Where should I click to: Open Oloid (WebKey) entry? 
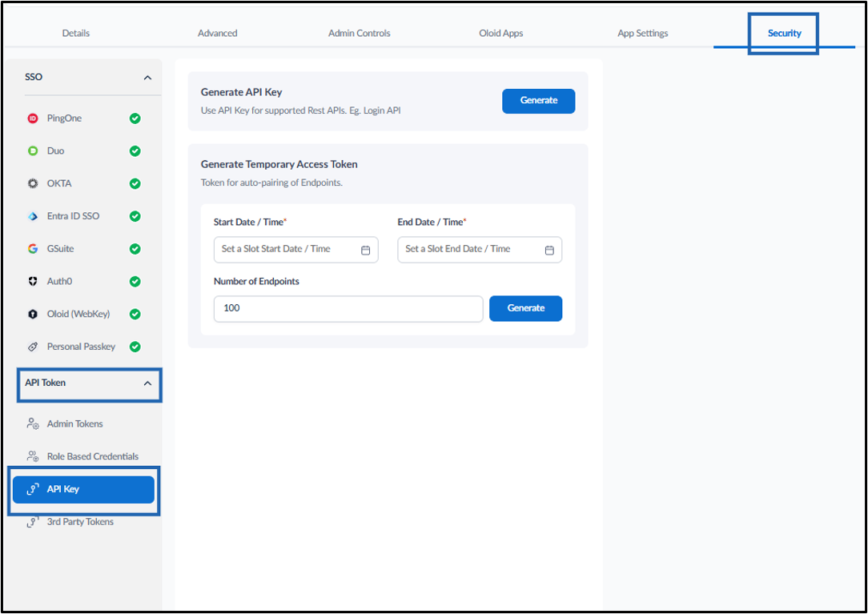(x=83, y=315)
